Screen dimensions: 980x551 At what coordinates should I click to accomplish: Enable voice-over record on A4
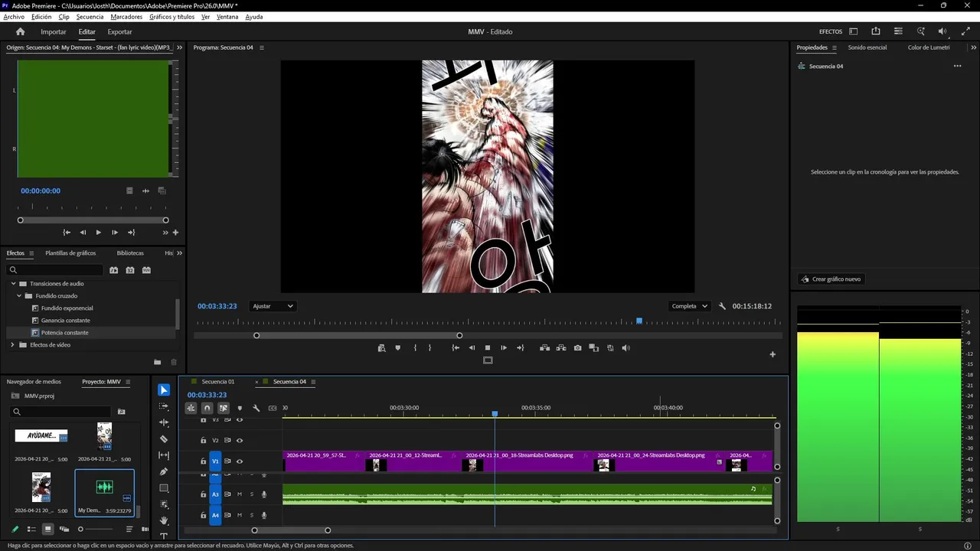click(x=264, y=515)
